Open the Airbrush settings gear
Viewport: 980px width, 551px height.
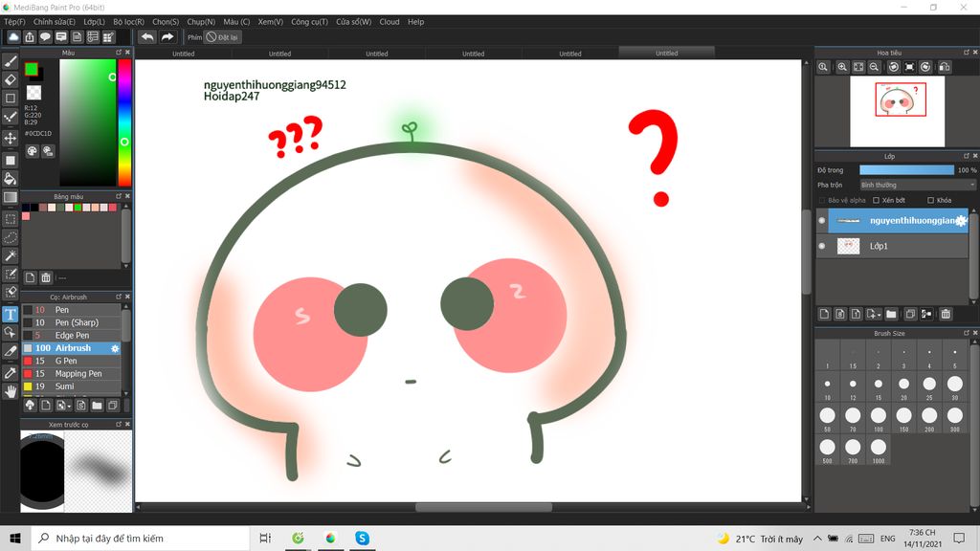115,348
